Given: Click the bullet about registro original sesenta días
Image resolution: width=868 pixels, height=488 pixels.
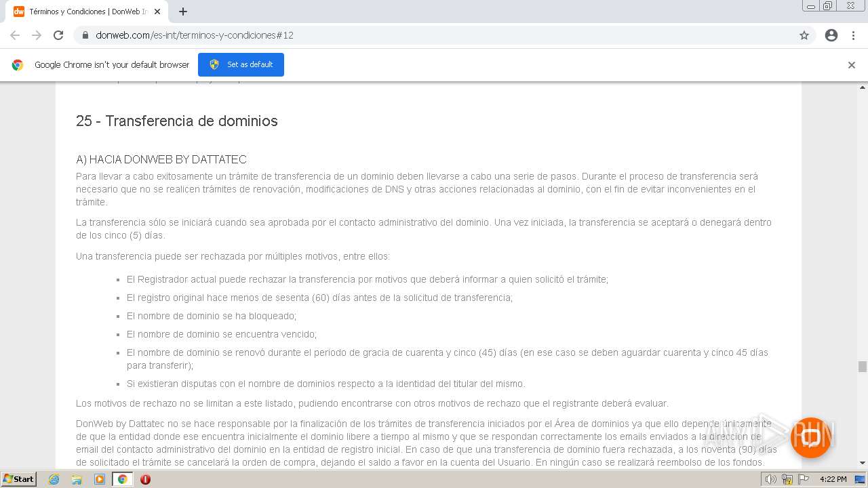Looking at the screenshot, I should click(319, 298).
